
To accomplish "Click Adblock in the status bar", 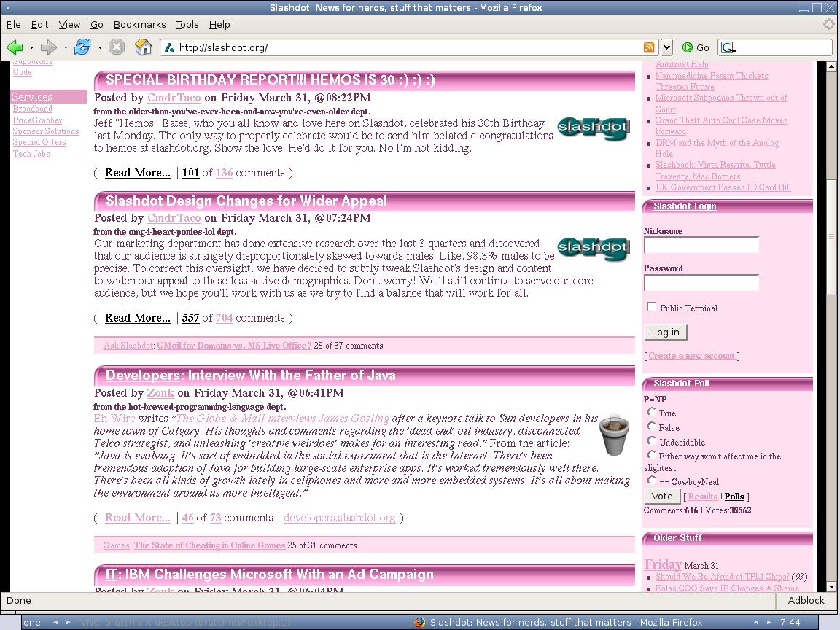I will click(x=806, y=601).
